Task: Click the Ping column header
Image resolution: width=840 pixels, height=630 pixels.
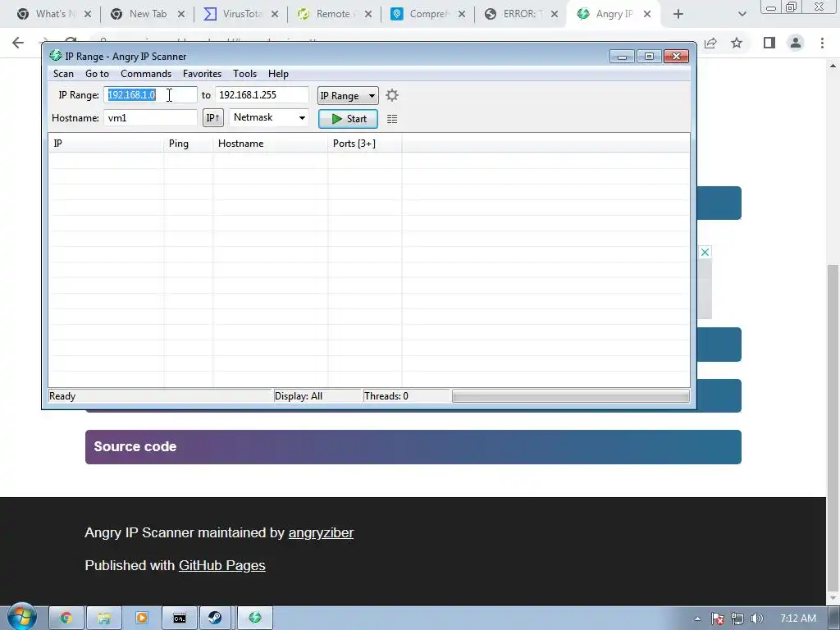Action: pyautogui.click(x=188, y=144)
